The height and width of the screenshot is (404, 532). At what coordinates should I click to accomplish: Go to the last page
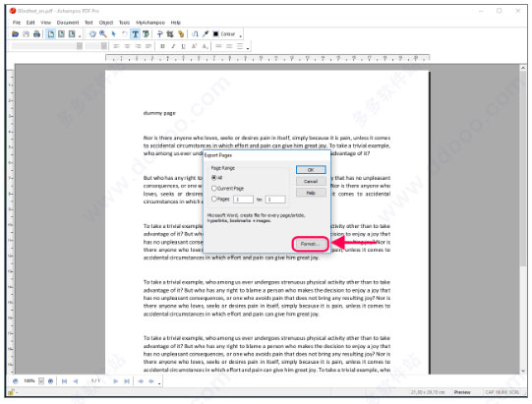pos(127,381)
